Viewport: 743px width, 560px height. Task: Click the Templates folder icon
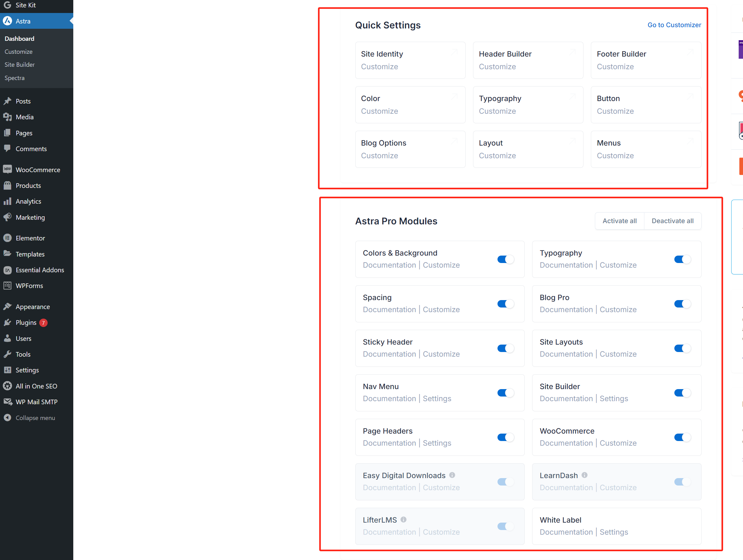click(7, 254)
